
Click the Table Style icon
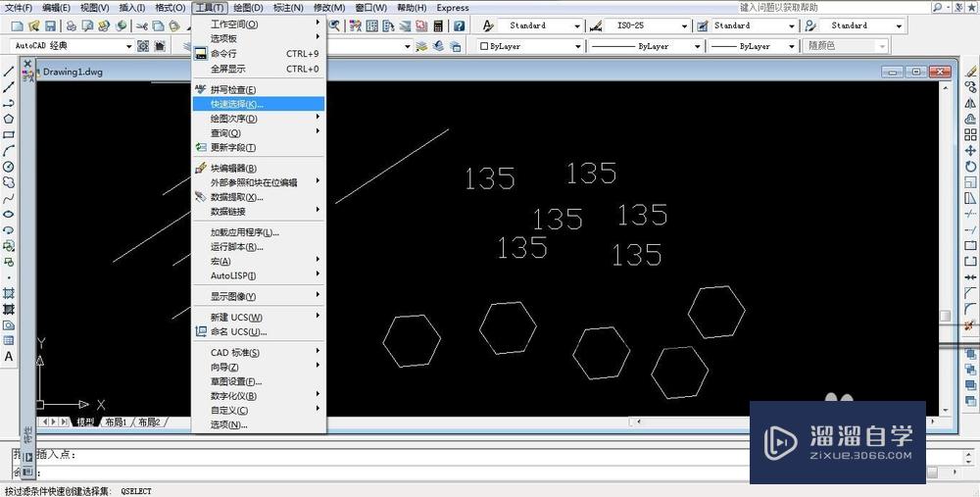[x=703, y=25]
